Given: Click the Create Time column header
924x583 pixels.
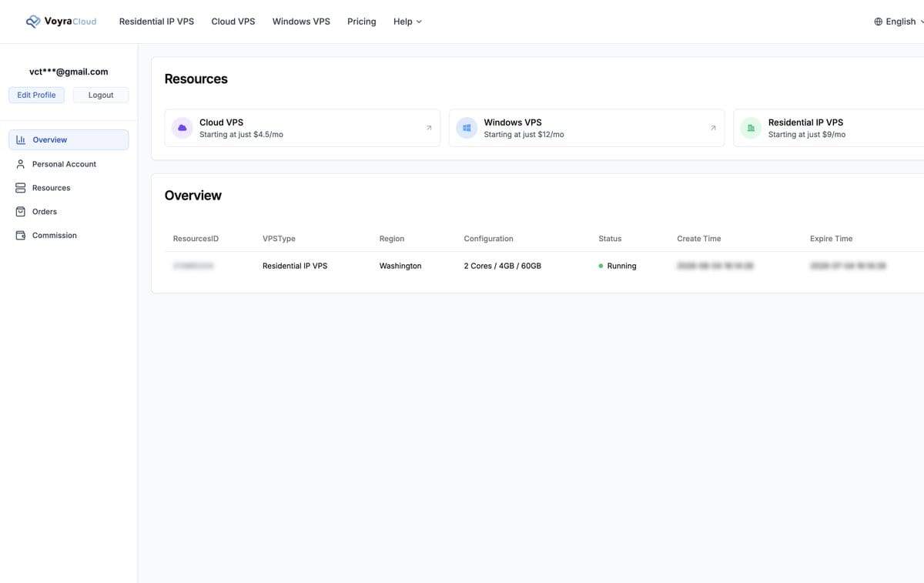Looking at the screenshot, I should click(x=699, y=239).
